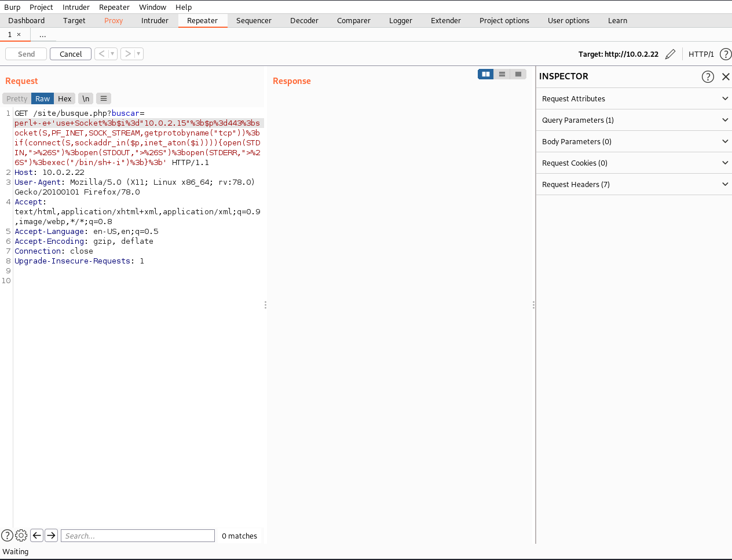The image size is (732, 560).
Task: Select the Raw request view
Action: [x=43, y=98]
